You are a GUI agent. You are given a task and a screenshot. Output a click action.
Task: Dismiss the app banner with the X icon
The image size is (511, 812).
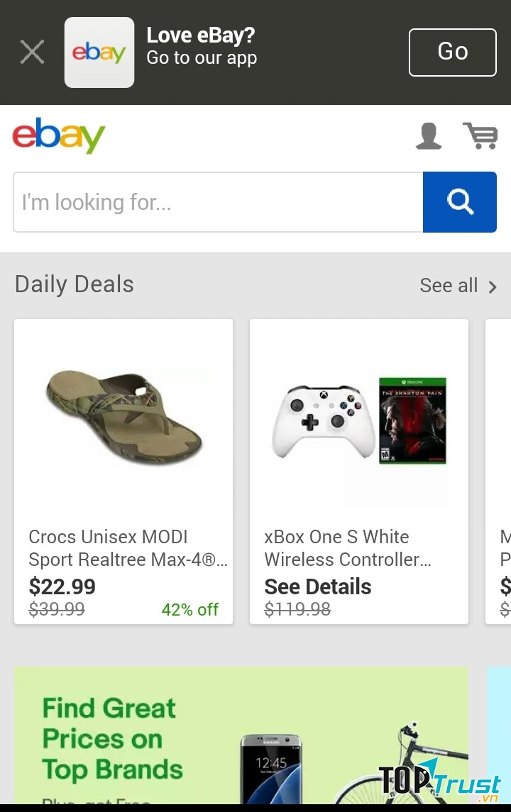31,52
